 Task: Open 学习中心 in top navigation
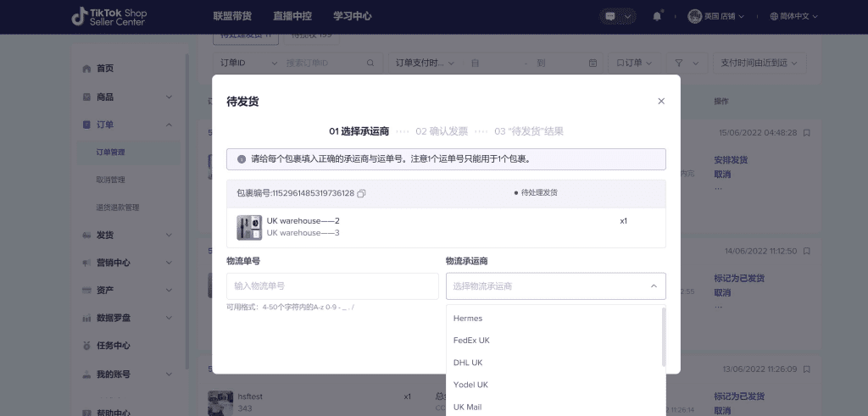tap(352, 16)
